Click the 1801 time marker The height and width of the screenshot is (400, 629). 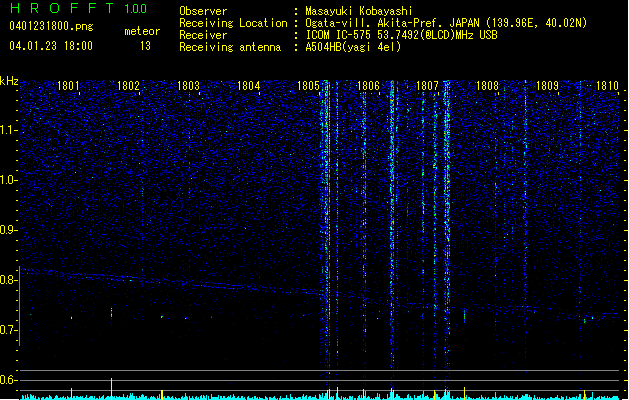pyautogui.click(x=68, y=85)
